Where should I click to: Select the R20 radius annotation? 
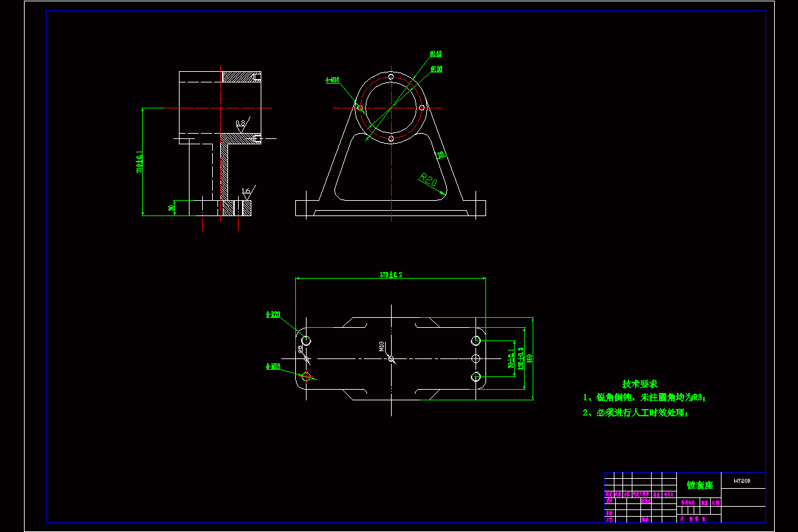point(428,179)
